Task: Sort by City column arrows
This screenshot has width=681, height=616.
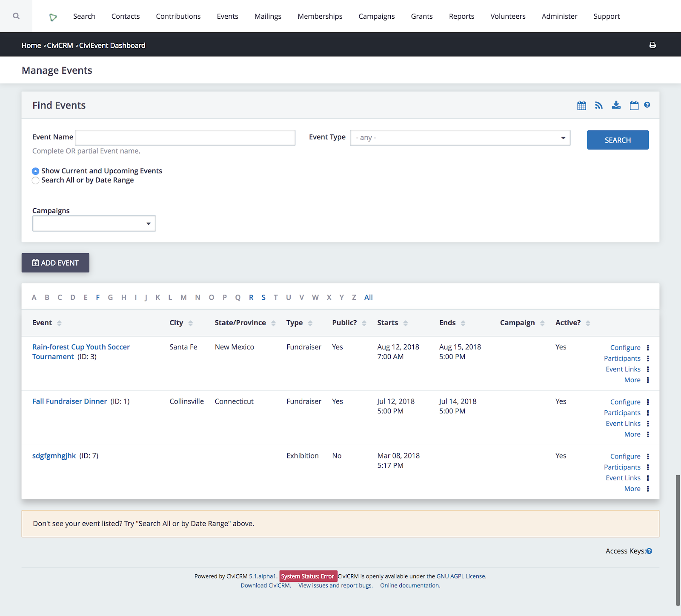Action: tap(191, 323)
